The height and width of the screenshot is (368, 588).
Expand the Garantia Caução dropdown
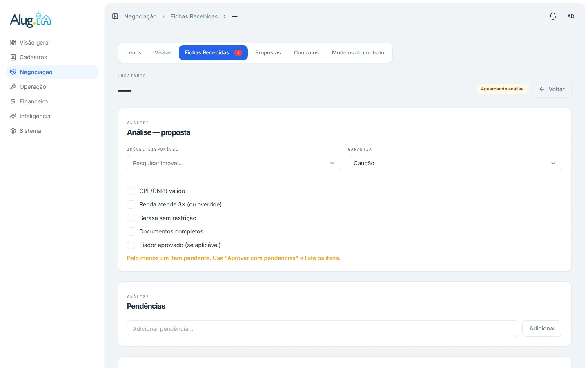(x=455, y=163)
